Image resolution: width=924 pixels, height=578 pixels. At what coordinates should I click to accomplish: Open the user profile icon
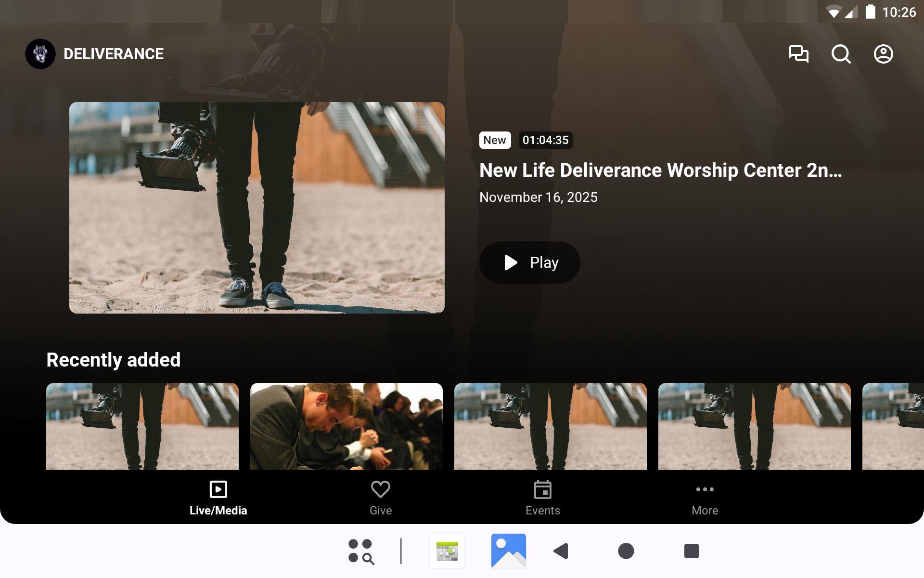tap(883, 54)
